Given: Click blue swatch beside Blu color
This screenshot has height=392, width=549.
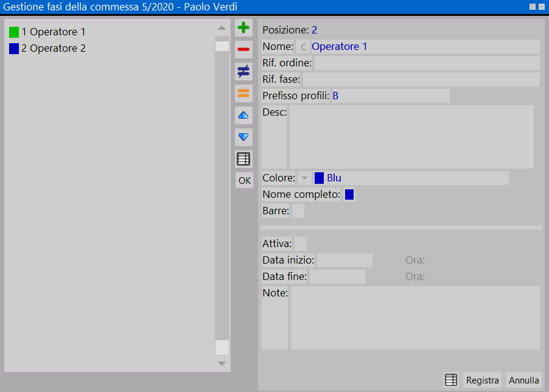Looking at the screenshot, I should [319, 178].
